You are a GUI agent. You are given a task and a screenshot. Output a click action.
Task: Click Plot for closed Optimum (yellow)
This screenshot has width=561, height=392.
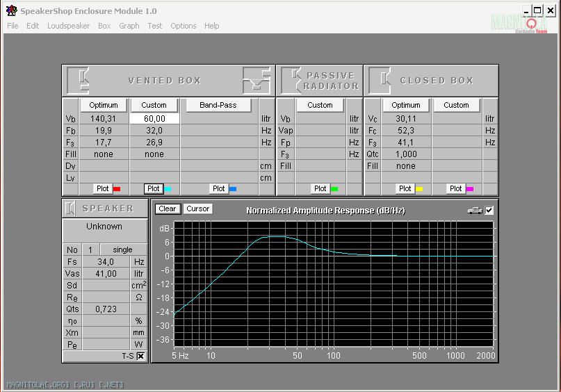coord(405,188)
